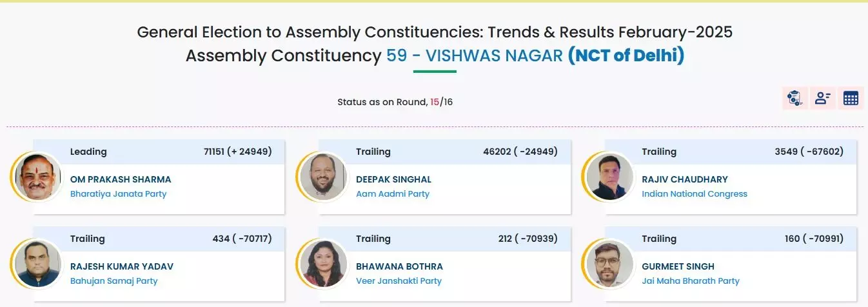Click the 59 - VISHWAS NAGAR constituency heading
The image size is (868, 307).
tap(474, 55)
